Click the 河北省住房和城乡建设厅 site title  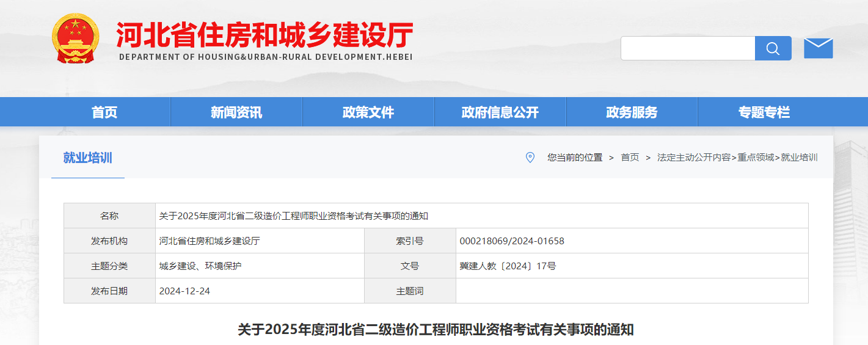click(264, 34)
